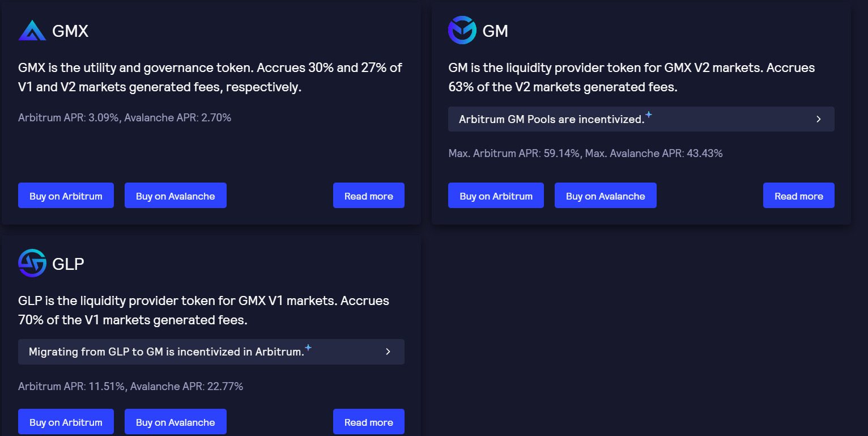Click the GLP card heading text
Image resolution: width=868 pixels, height=436 pixels.
pos(68,264)
